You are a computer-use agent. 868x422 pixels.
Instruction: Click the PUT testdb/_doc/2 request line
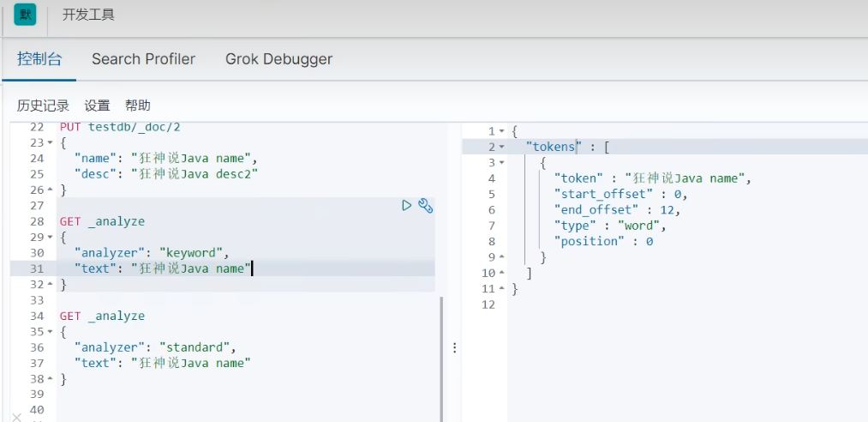(120, 127)
